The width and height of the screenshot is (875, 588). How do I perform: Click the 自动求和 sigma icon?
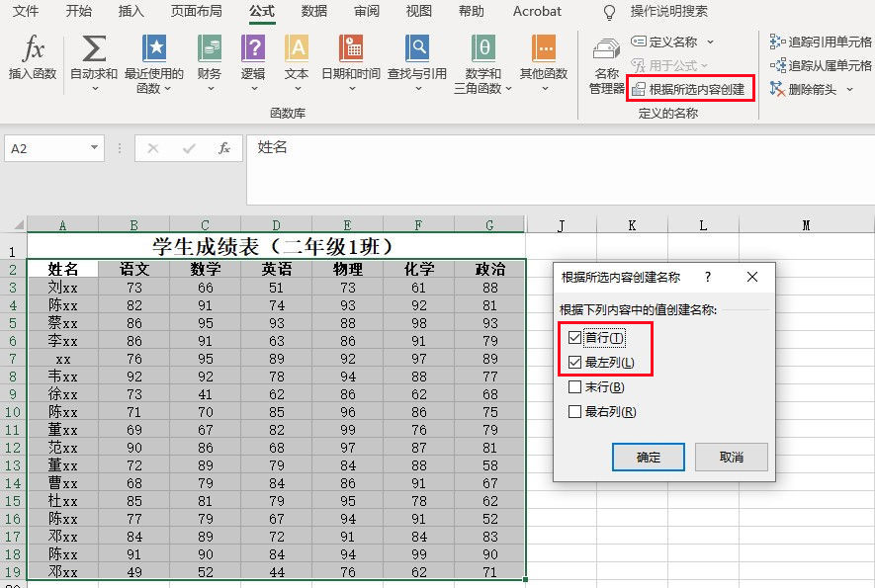(x=94, y=48)
